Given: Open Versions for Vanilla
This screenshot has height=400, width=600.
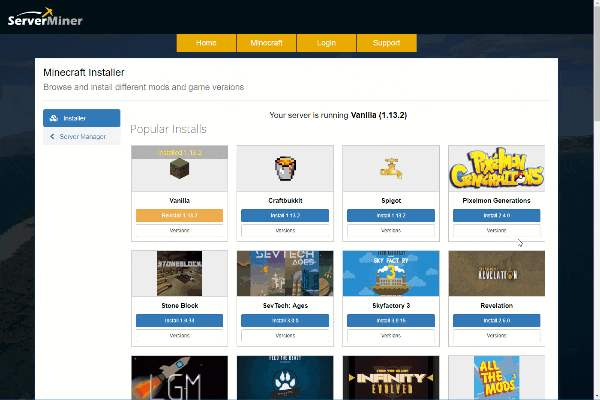Looking at the screenshot, I should (179, 230).
